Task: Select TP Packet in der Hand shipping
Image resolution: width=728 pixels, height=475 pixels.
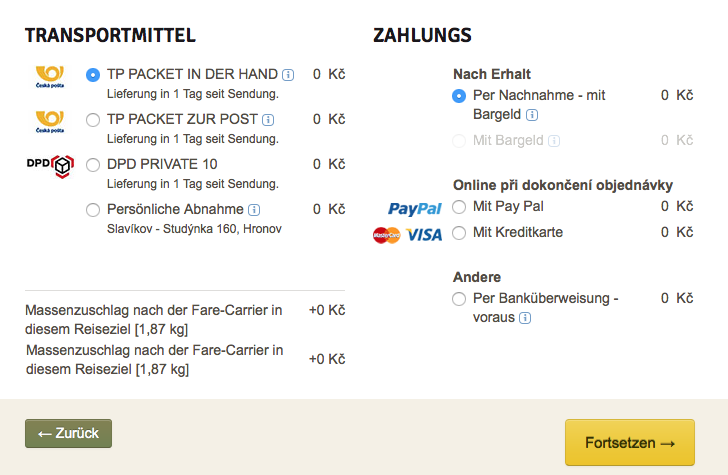Action: pyautogui.click(x=93, y=74)
